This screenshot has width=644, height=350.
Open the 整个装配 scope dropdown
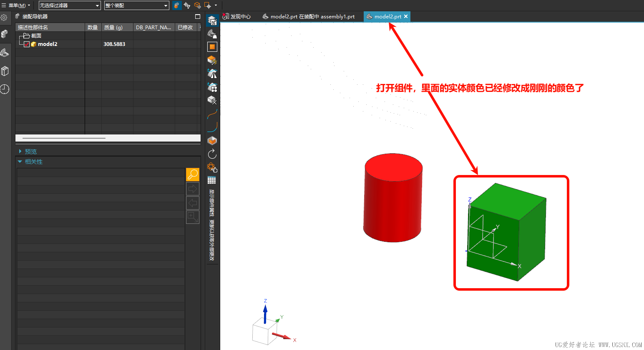pos(136,5)
